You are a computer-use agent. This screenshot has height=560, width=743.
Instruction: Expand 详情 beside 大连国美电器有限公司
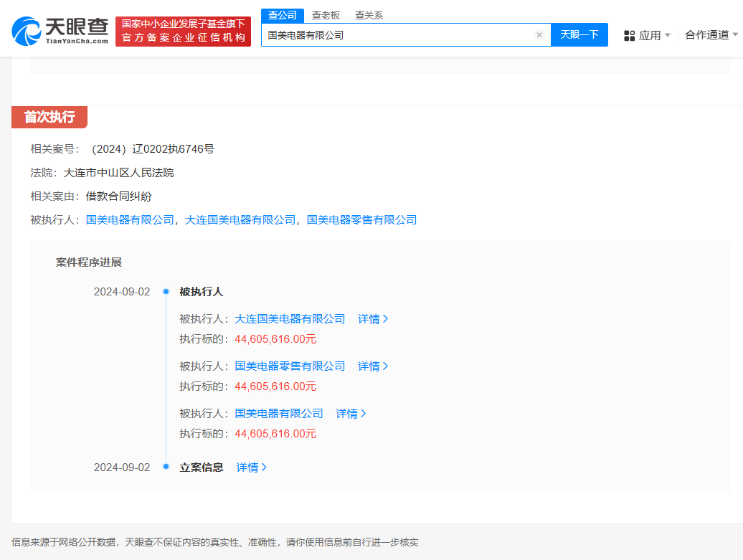[x=372, y=318]
